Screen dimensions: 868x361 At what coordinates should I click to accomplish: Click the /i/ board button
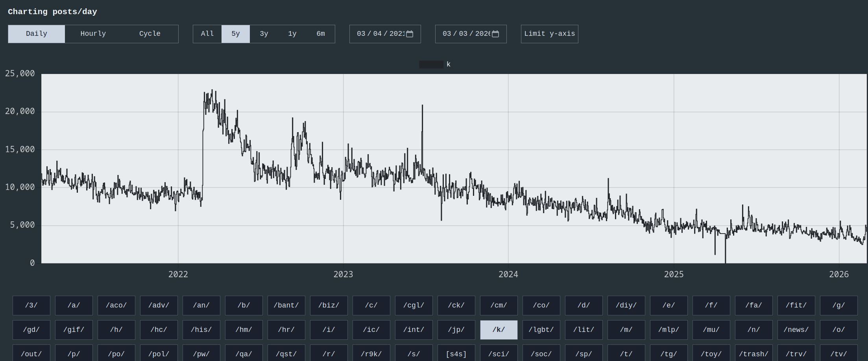click(x=329, y=330)
